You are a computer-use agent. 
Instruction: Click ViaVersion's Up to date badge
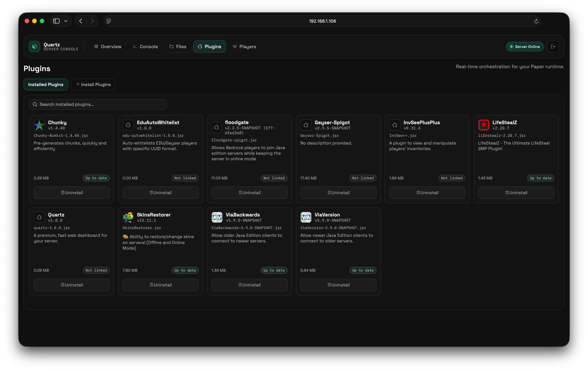click(363, 270)
